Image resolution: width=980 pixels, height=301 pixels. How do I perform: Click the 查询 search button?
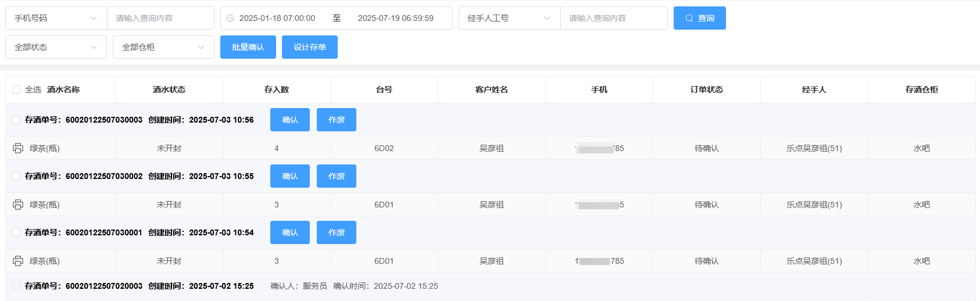click(699, 18)
